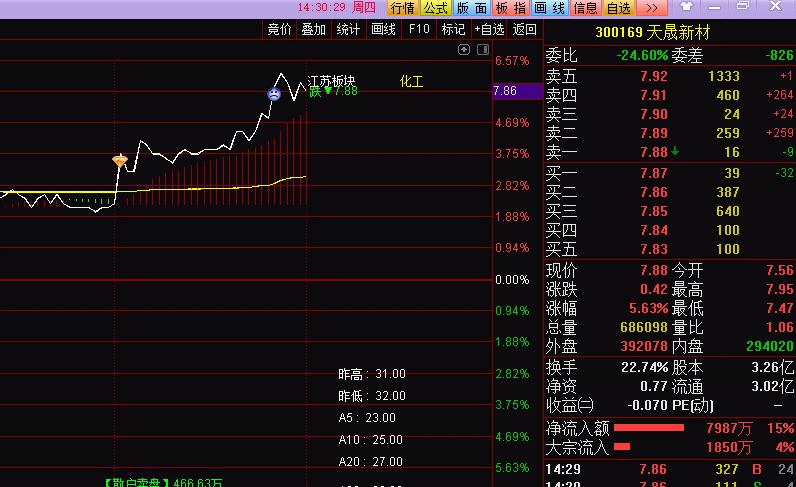
Task: Click the 委比 value -24.60%
Action: tap(642, 55)
